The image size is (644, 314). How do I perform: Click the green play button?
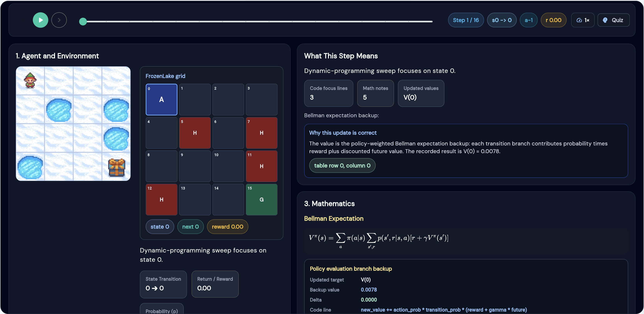click(x=40, y=20)
